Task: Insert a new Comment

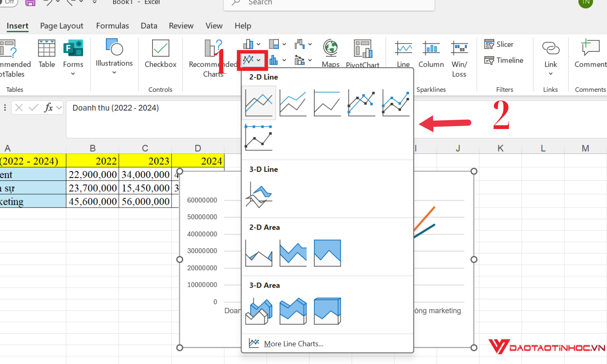Action: [590, 54]
